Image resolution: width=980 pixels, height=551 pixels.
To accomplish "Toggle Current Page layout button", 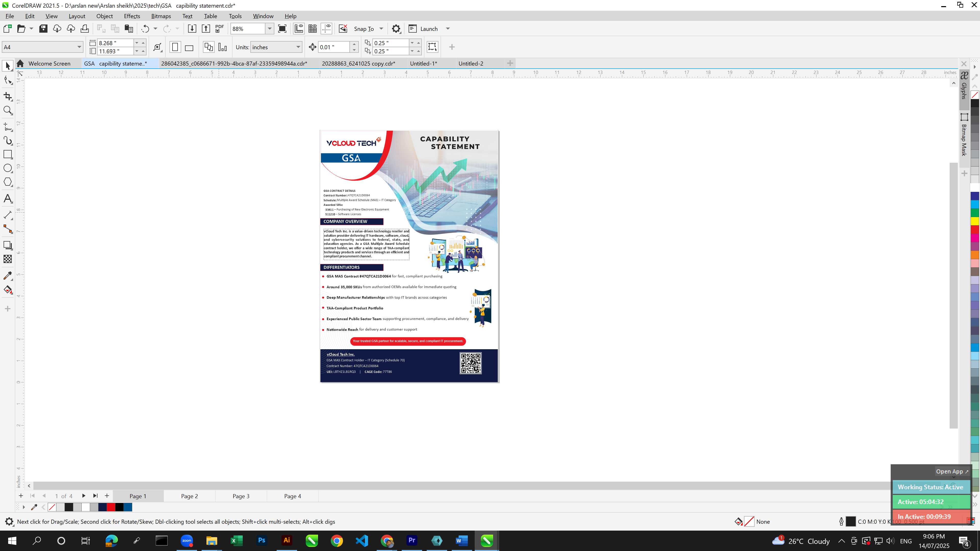I will (223, 47).
